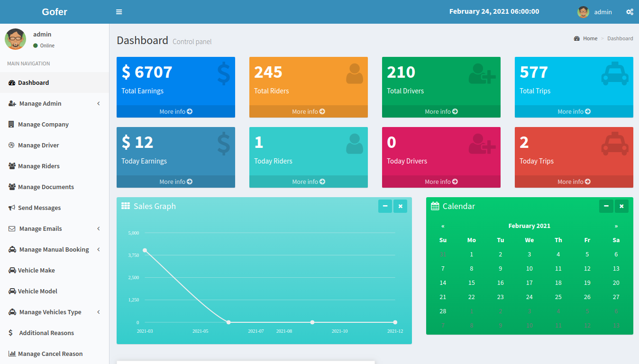The height and width of the screenshot is (364, 639).
Task: Click the building icon for Manage Company
Action: [x=11, y=124]
